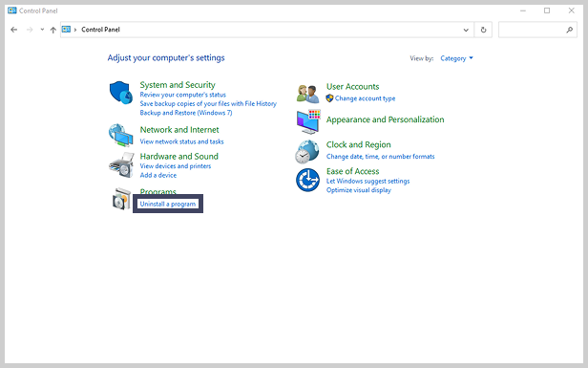Close the Control Panel window
Viewport: 588px width, 368px height.
(571, 11)
